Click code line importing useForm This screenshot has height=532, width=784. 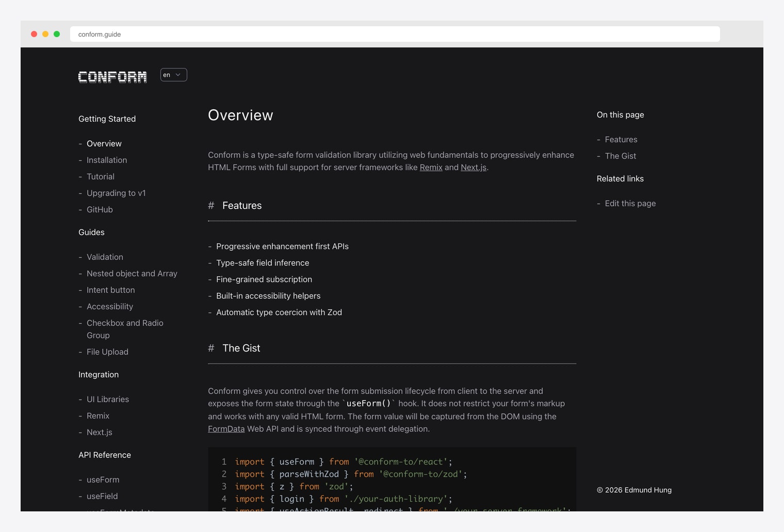point(344,461)
